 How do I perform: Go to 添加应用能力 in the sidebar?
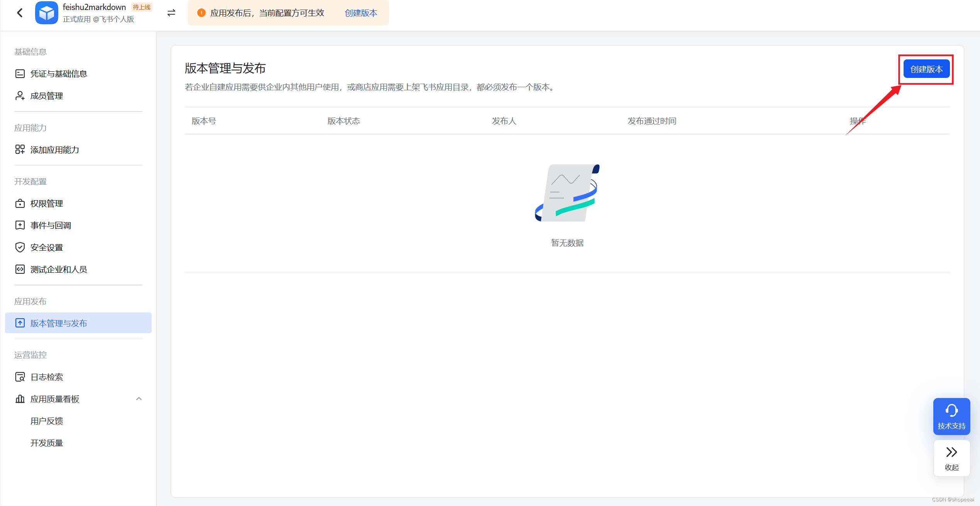coord(54,150)
